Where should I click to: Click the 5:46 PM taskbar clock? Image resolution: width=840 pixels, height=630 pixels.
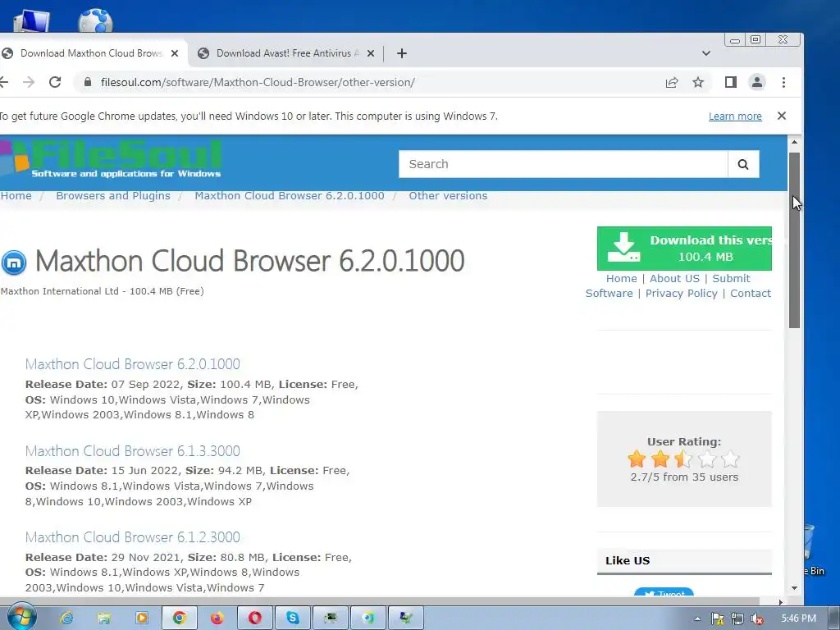click(x=798, y=619)
